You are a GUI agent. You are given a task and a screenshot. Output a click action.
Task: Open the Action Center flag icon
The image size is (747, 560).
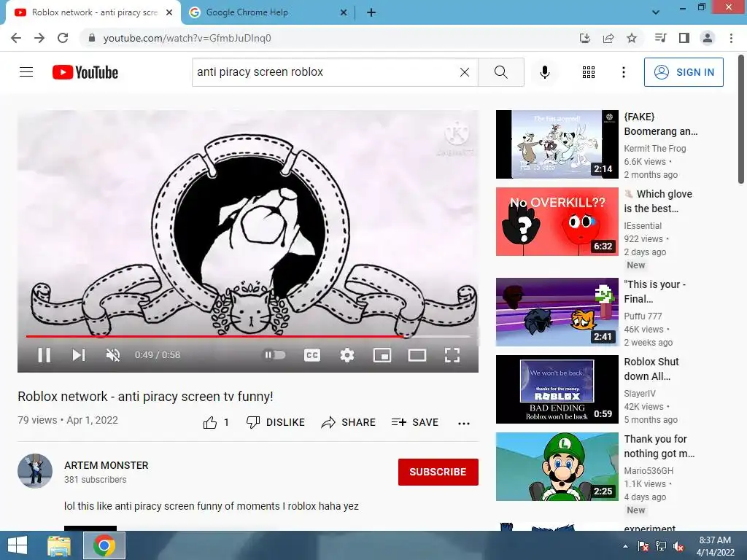coord(643,547)
